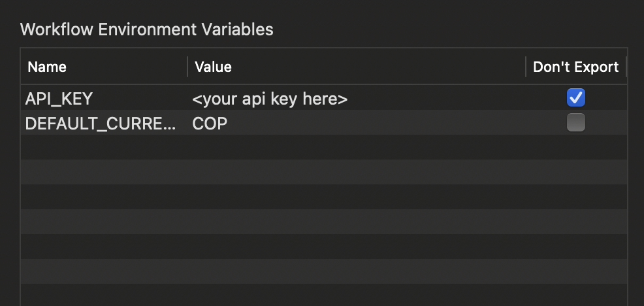644x306 pixels.
Task: Click empty Name cell directly beneath DEFAULT_CURRE…
Action: [105, 147]
